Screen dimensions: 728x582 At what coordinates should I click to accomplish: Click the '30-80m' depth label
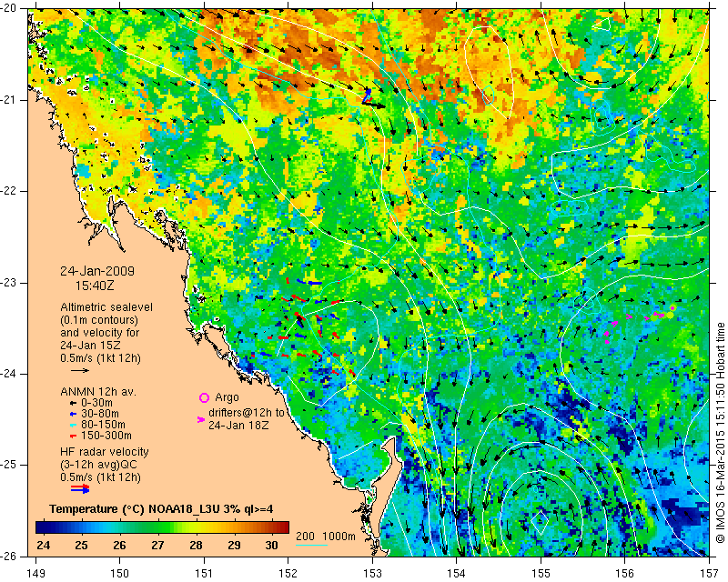[99, 414]
